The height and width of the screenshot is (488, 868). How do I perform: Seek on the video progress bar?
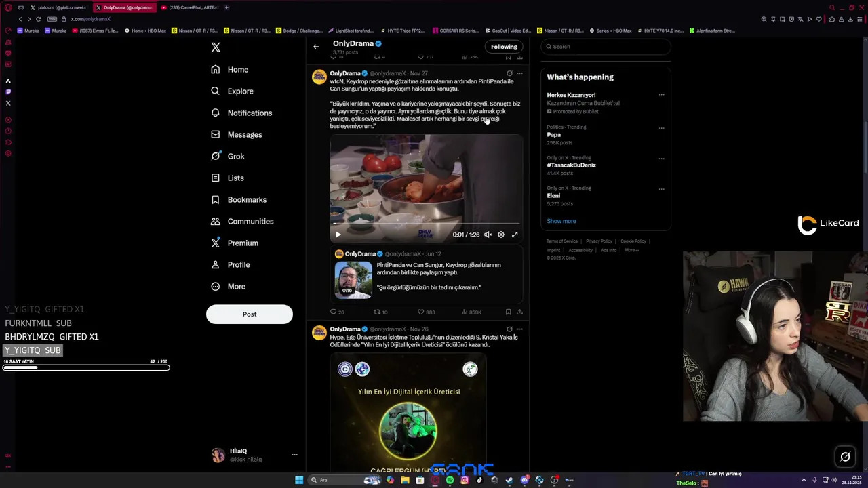tap(427, 223)
